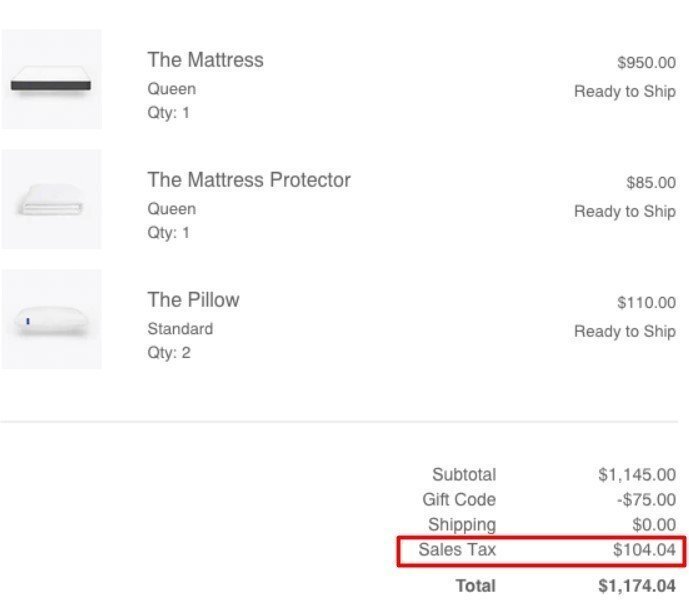Click the highlighted Sales Tax label
The height and width of the screenshot is (609, 689).
coord(457,550)
